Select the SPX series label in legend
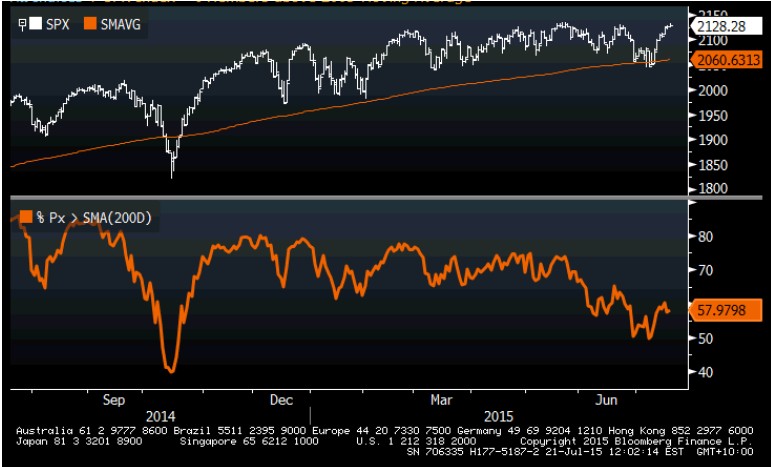The height and width of the screenshot is (467, 771). click(57, 24)
